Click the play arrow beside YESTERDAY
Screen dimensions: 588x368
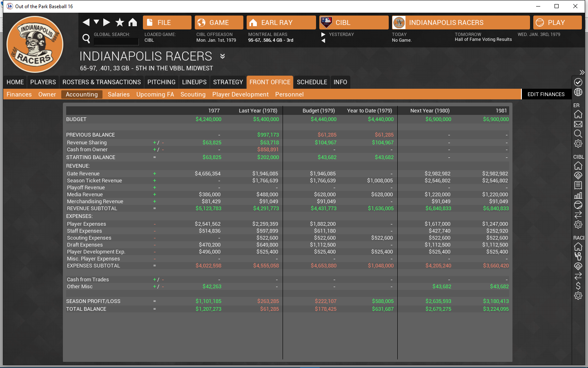tap(323, 35)
